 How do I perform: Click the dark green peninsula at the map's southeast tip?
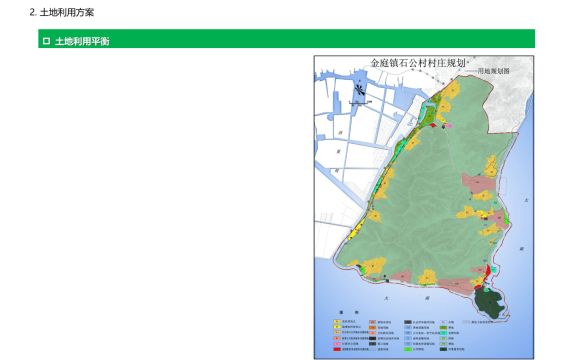click(489, 303)
